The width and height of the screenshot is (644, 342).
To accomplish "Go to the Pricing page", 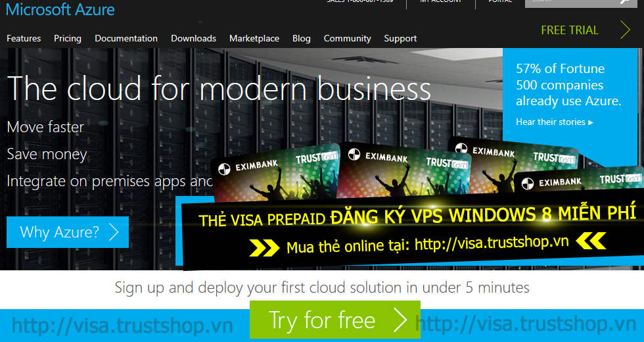I will point(68,38).
